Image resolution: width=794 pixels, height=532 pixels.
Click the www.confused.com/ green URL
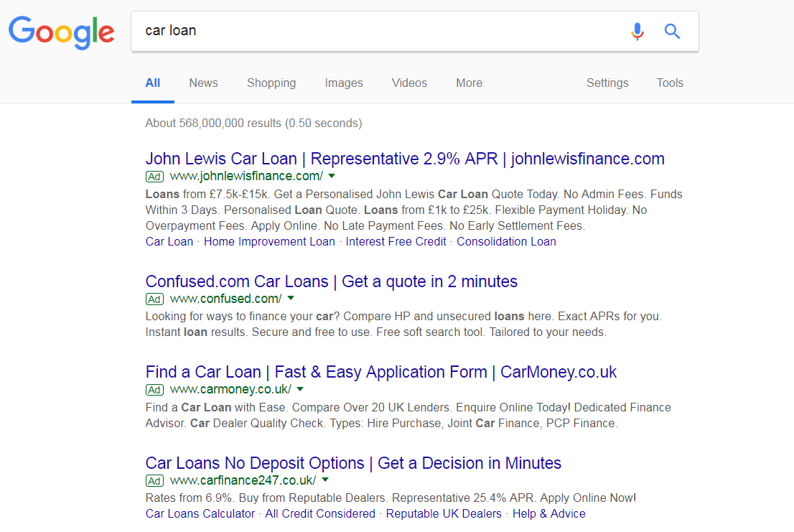[226, 299]
